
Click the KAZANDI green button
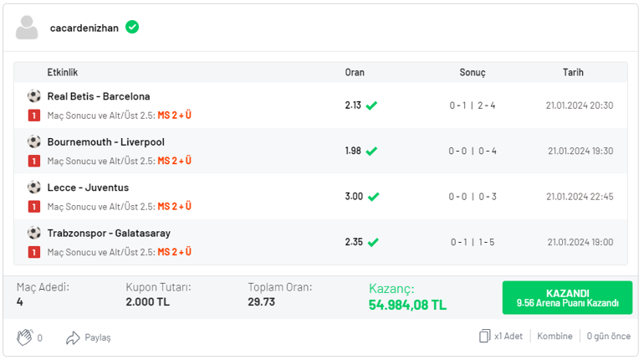(x=567, y=298)
